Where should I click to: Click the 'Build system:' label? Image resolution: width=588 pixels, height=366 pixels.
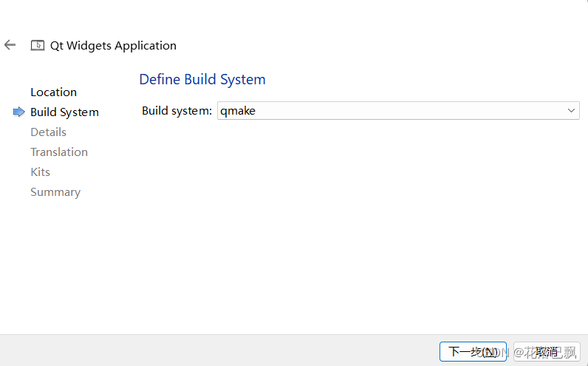tap(177, 111)
